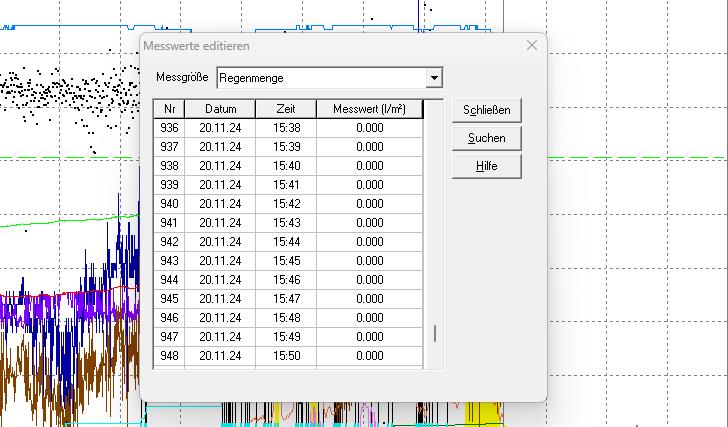This screenshot has width=728, height=427.
Task: Close the Messwerte editieren dialog with X
Action: [x=532, y=45]
